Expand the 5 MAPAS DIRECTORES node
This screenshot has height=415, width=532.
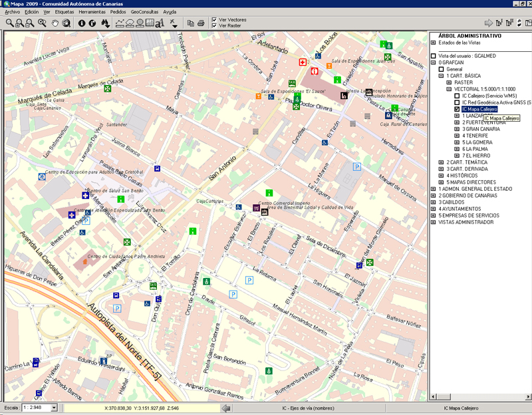441,182
